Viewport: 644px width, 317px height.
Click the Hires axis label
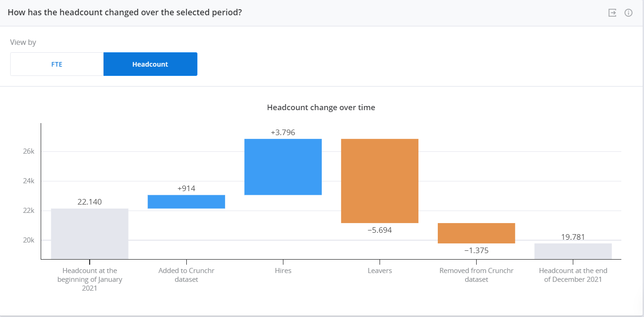tap(283, 271)
